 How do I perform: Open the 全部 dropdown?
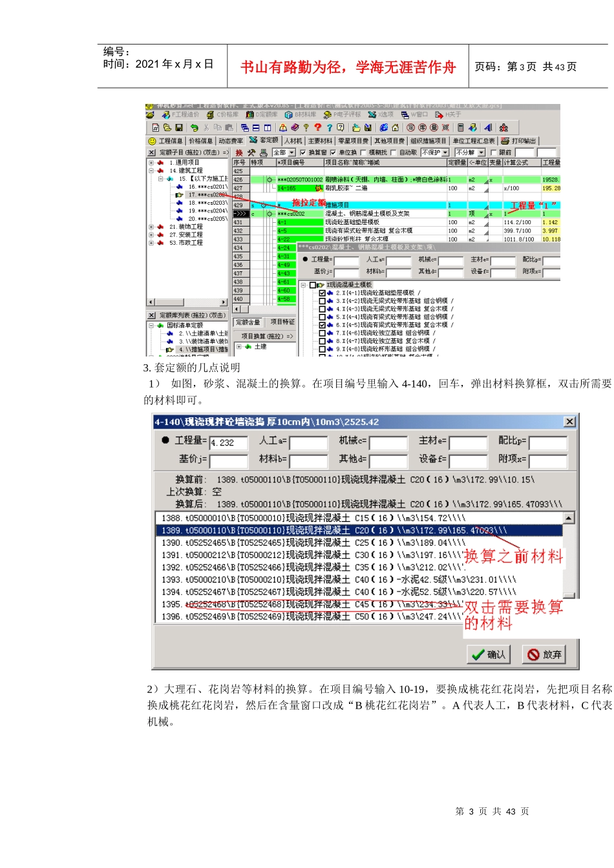tap(291, 152)
